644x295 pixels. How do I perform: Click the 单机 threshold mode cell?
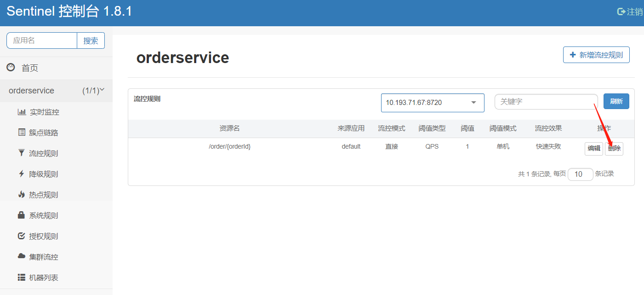click(503, 146)
